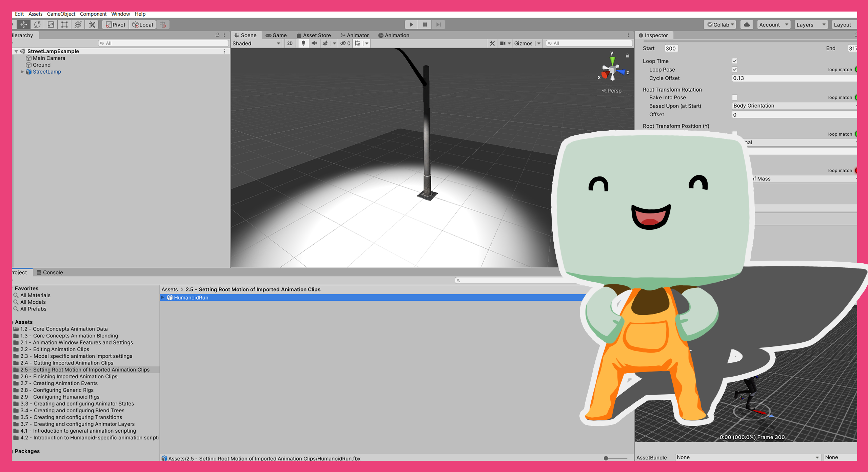The width and height of the screenshot is (868, 472).
Task: Toggle scene lighting bulb icon
Action: (x=303, y=43)
